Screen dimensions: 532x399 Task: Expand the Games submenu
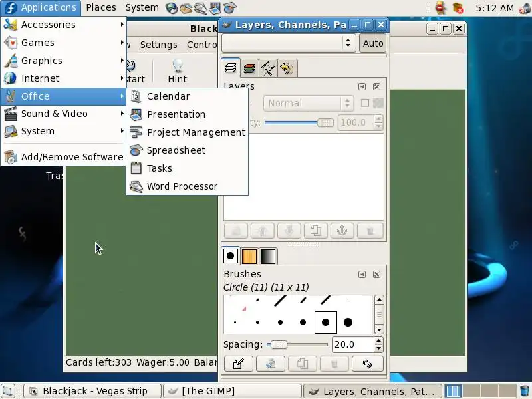click(63, 43)
